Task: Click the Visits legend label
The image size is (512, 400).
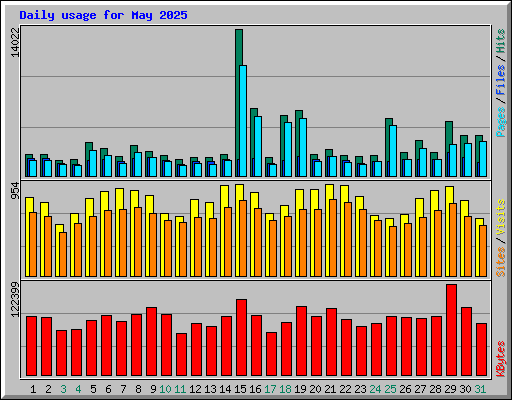Action: (501, 218)
